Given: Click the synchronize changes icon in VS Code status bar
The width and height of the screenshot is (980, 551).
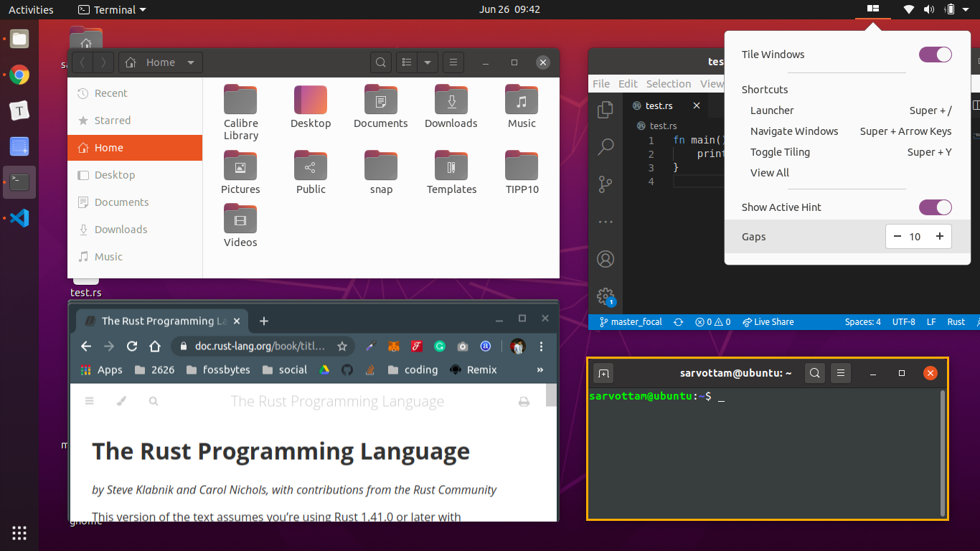Looking at the screenshot, I should [678, 322].
